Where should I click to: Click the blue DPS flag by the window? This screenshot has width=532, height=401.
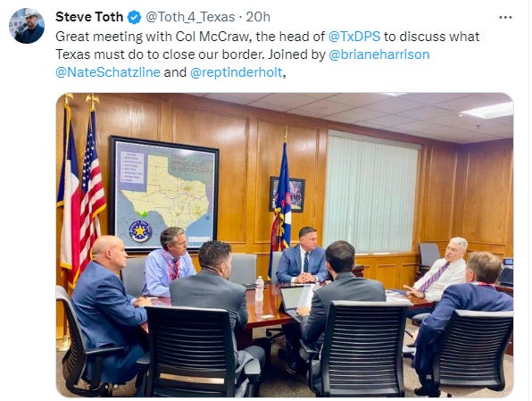pos(281,204)
